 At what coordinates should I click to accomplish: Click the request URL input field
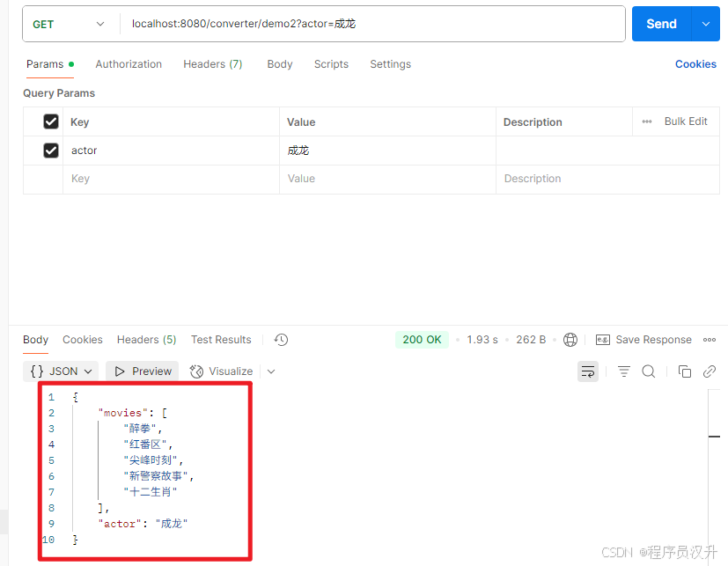[x=373, y=24]
